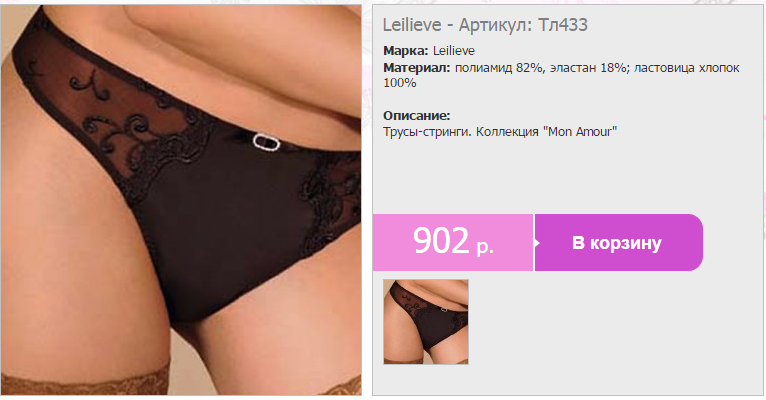Screen dimensions: 766x400
Task: Click the Материал label
Action: 417,68
